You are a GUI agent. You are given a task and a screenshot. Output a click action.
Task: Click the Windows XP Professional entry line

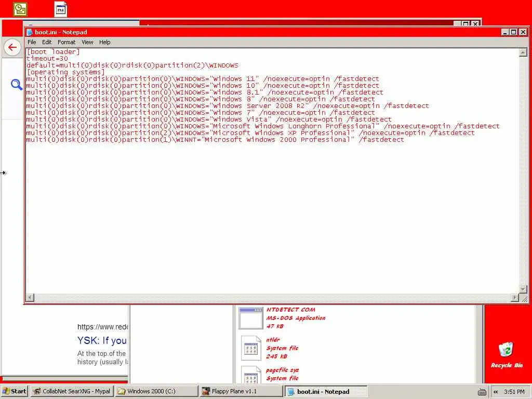tap(250, 133)
